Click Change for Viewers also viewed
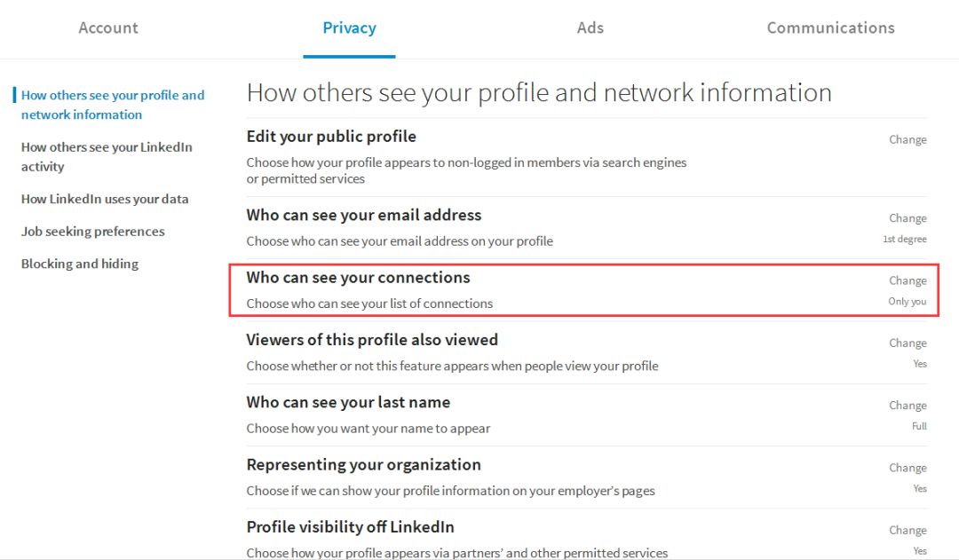959x560 pixels. pyautogui.click(x=907, y=343)
